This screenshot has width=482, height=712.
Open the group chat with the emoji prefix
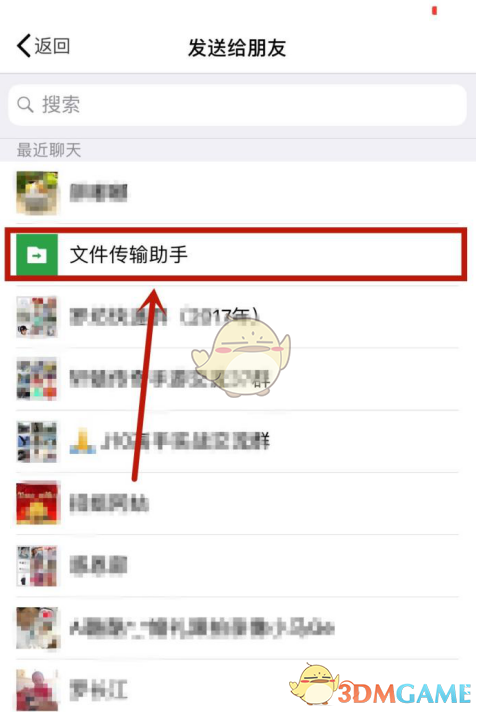[238, 441]
